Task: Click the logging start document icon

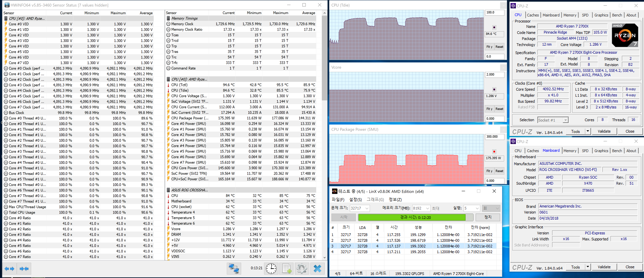Action: tap(287, 269)
